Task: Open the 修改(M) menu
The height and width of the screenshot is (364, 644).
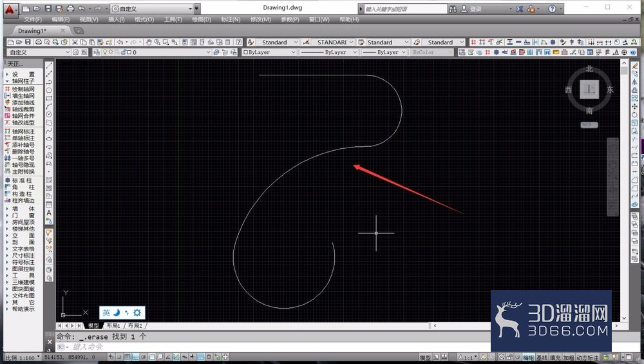Action: tap(260, 19)
